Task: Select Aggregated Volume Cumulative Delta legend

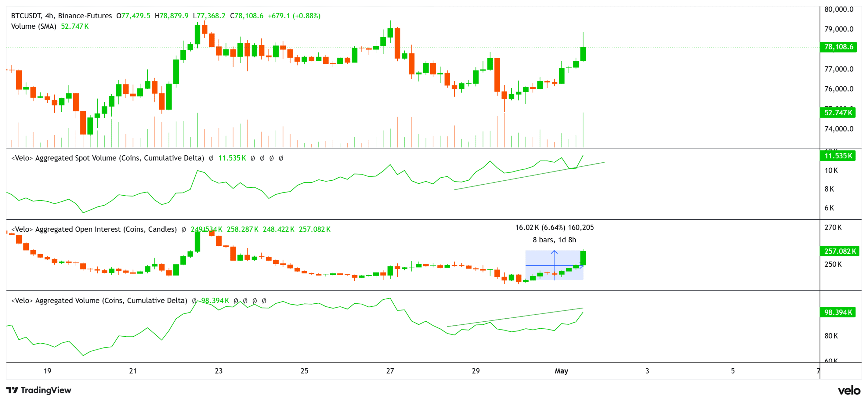Action: point(99,301)
